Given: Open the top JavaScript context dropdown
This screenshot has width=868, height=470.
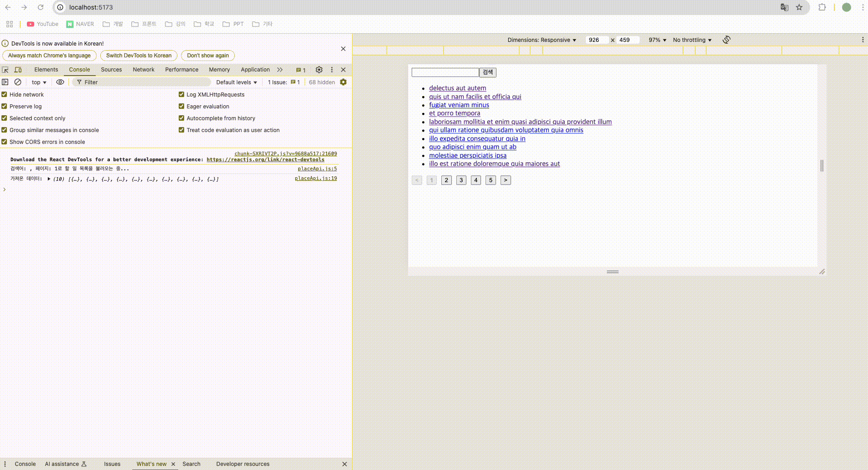Looking at the screenshot, I should [x=39, y=82].
